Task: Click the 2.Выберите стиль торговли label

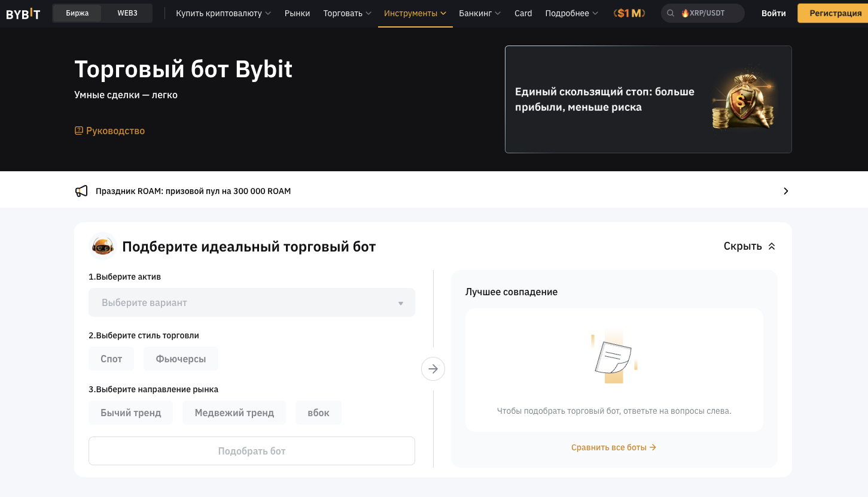Action: 144,335
